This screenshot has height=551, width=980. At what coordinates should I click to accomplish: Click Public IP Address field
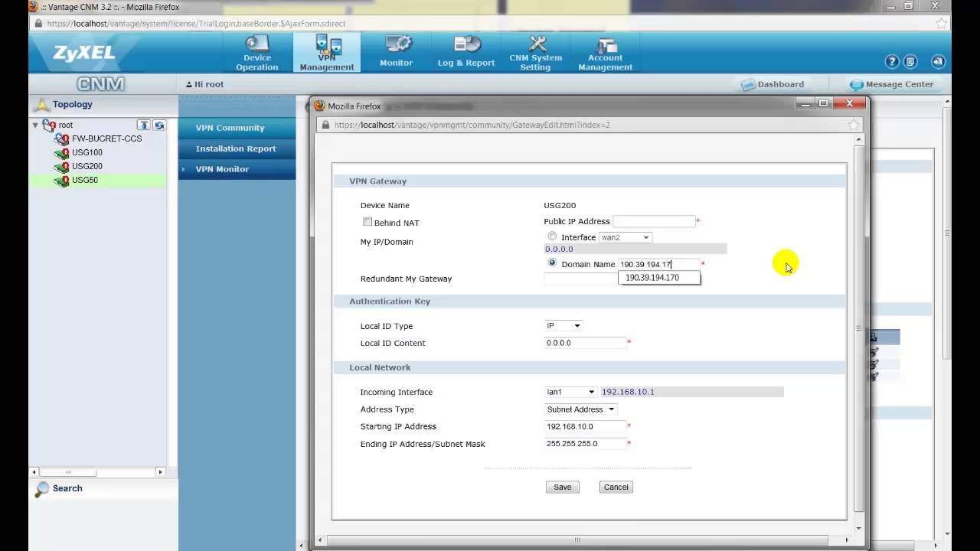[655, 221]
